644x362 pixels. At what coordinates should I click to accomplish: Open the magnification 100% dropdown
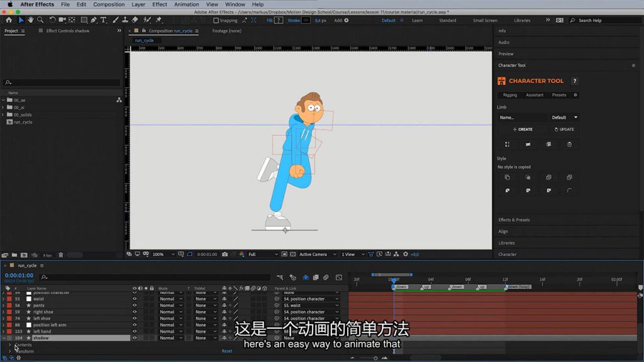click(164, 255)
